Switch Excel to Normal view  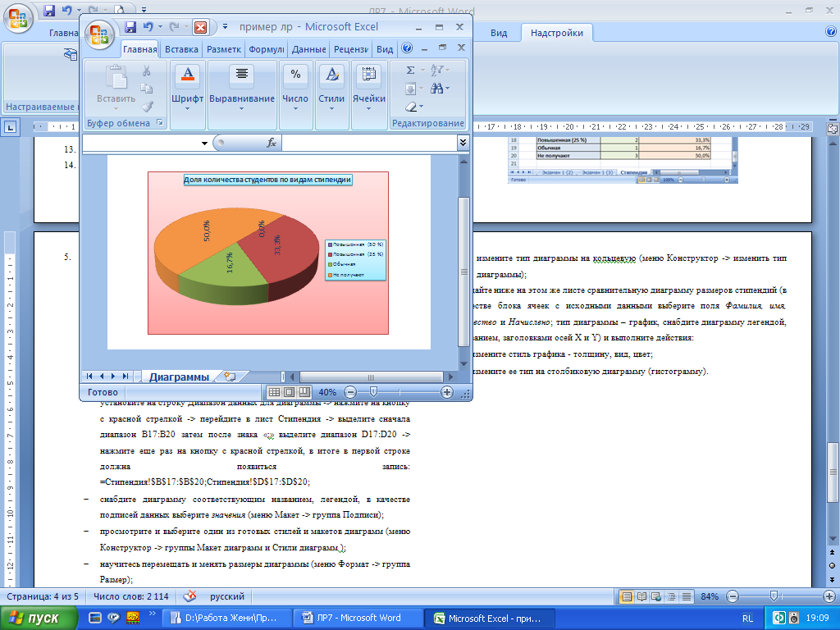click(x=274, y=392)
